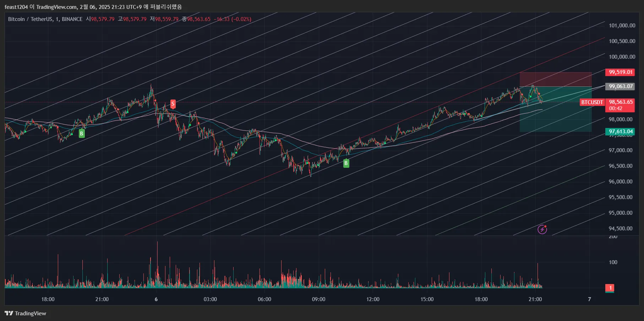The height and width of the screenshot is (321, 644).
Task: Click the date 7 time axis label
Action: point(590,299)
